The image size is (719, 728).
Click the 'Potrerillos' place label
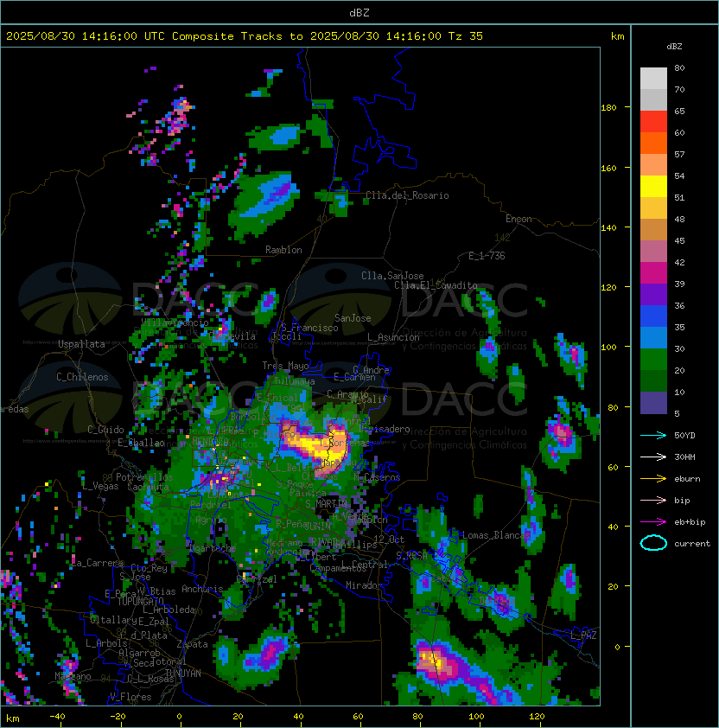pyautogui.click(x=144, y=477)
